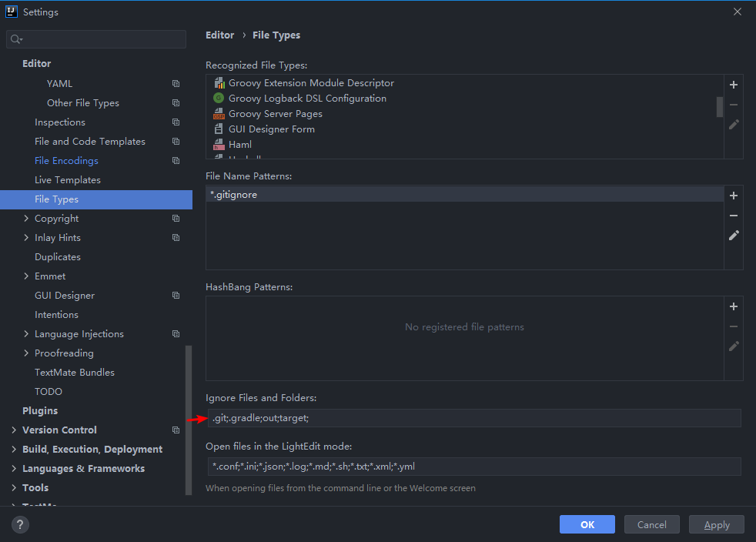Remove the selected file name pattern
This screenshot has height=542, width=756.
(x=734, y=216)
